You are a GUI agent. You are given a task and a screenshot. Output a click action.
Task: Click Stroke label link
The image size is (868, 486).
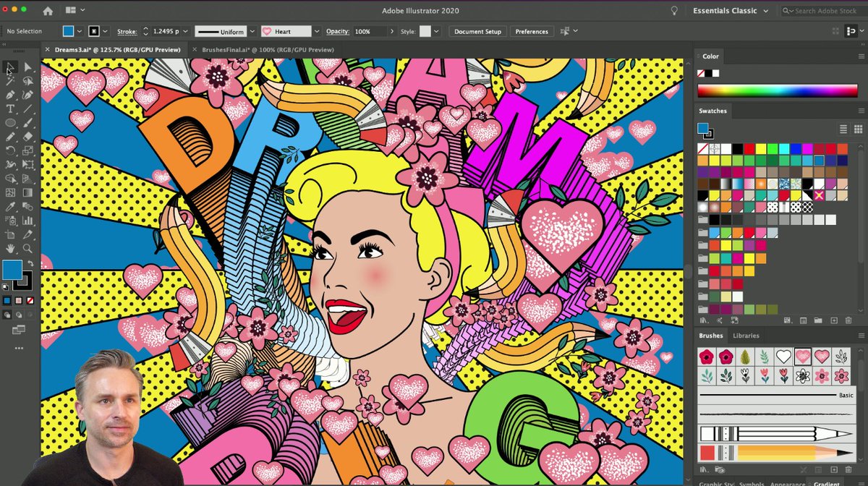tap(126, 31)
